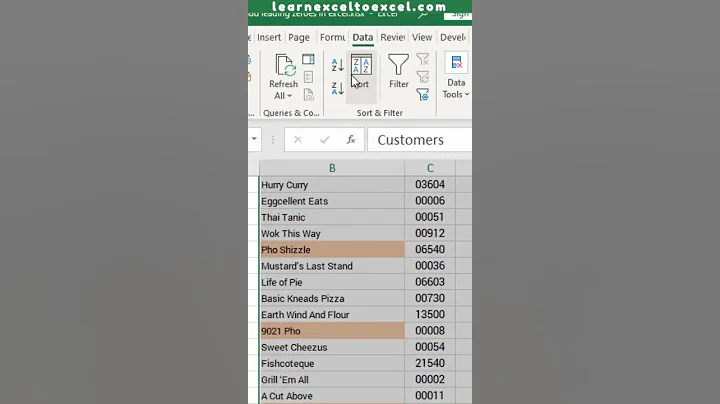Switch to the View tab
The height and width of the screenshot is (404, 720).
click(x=422, y=37)
